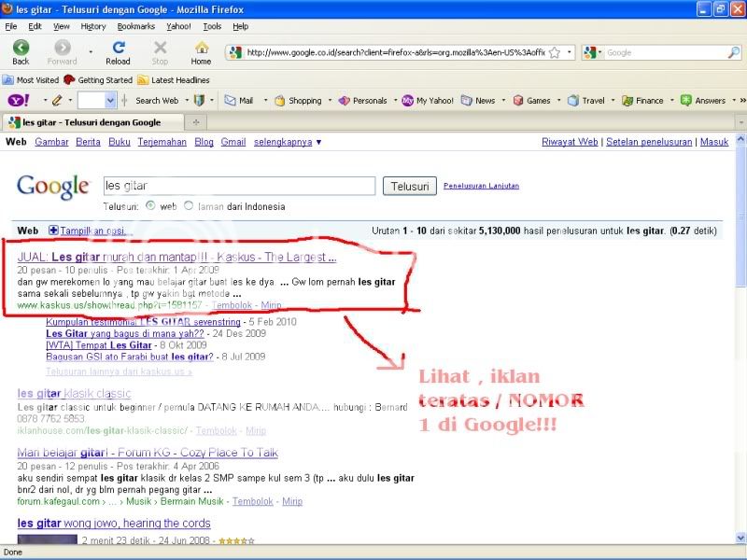Expand the 'selengkapnya' more menu
The width and height of the screenshot is (747, 560).
pyautogui.click(x=288, y=142)
